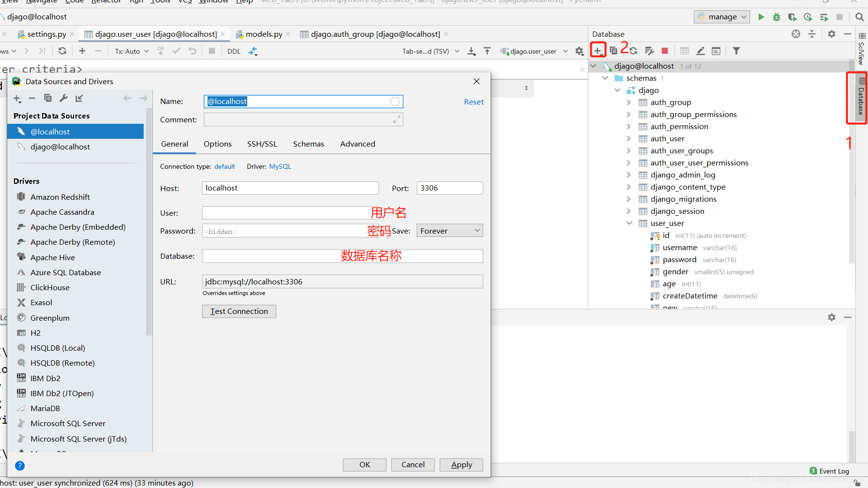Click the default connection type link
Image resolution: width=868 pixels, height=488 pixels.
pyautogui.click(x=224, y=166)
